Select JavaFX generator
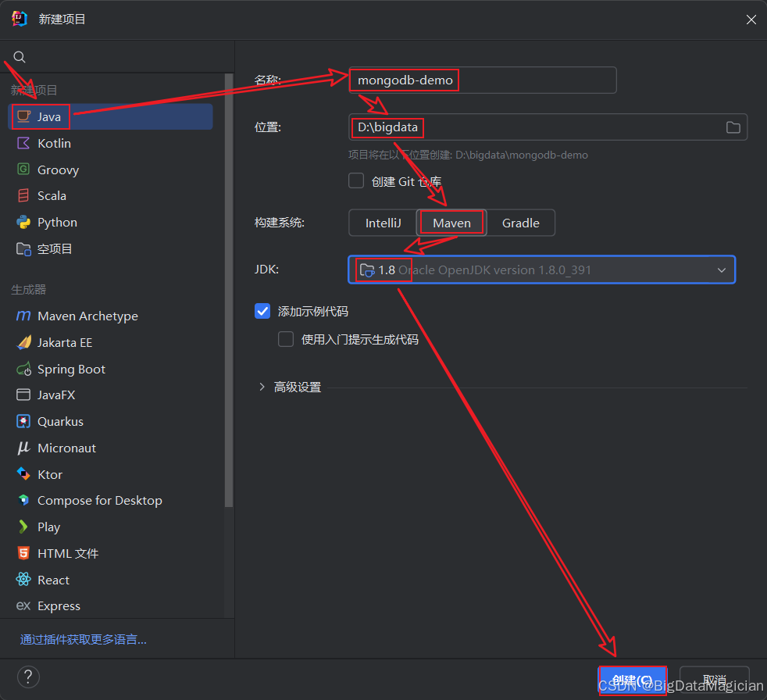The height and width of the screenshot is (700, 767). [x=111, y=395]
